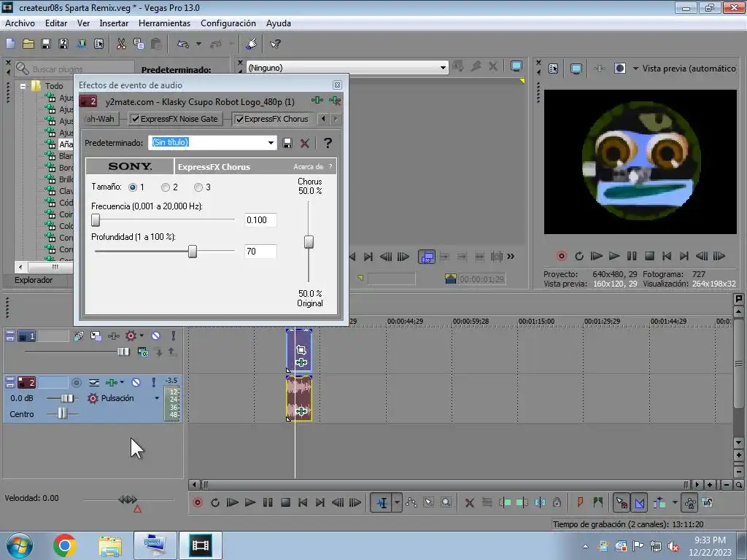Click the audio event FX icon on track 2

[x=301, y=411]
